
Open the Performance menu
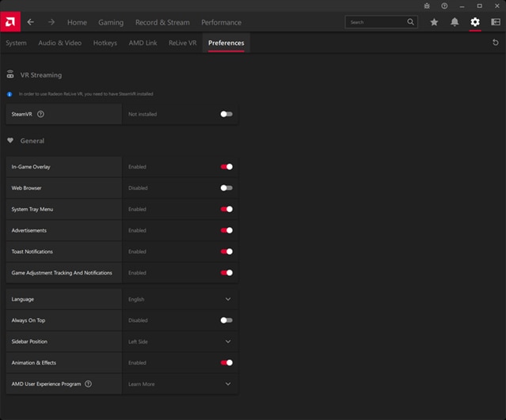tap(222, 22)
